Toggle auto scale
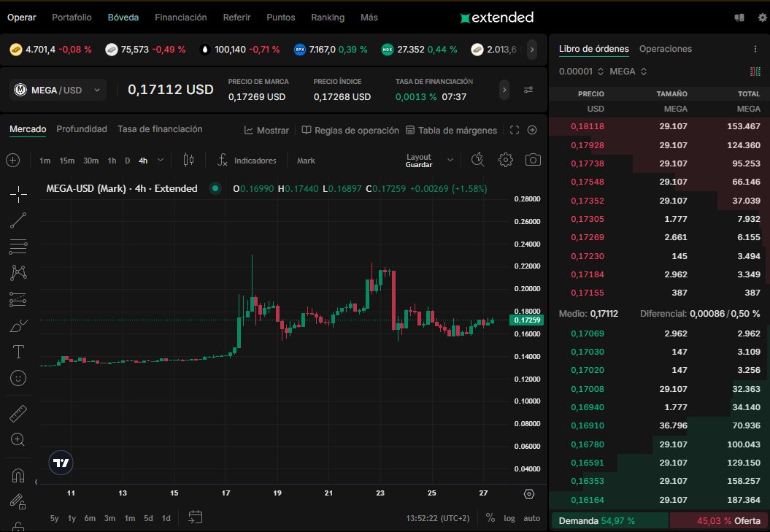The height and width of the screenshot is (532, 770). pyautogui.click(x=531, y=518)
